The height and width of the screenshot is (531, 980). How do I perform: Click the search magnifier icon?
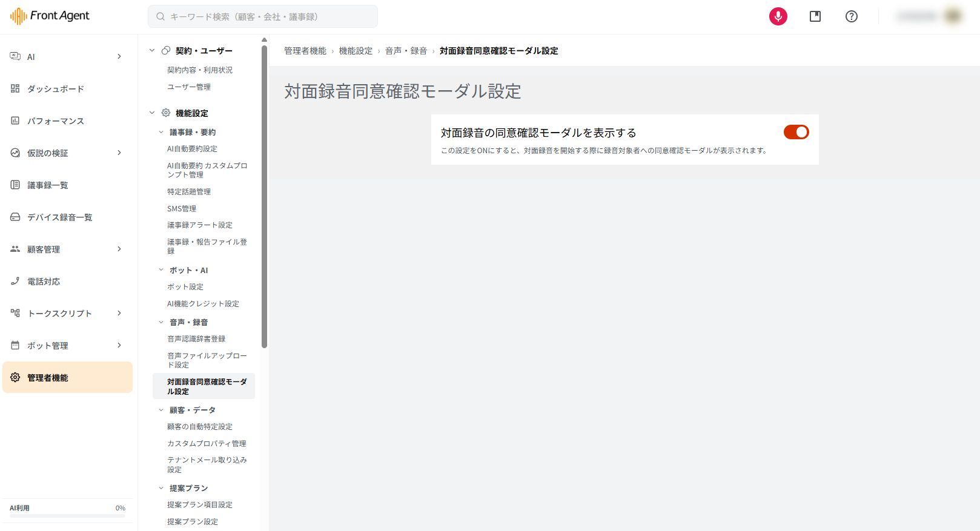[x=161, y=16]
